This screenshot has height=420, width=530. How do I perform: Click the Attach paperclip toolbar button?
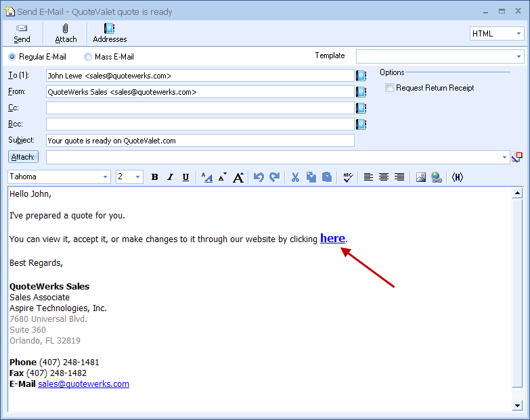pos(66,33)
